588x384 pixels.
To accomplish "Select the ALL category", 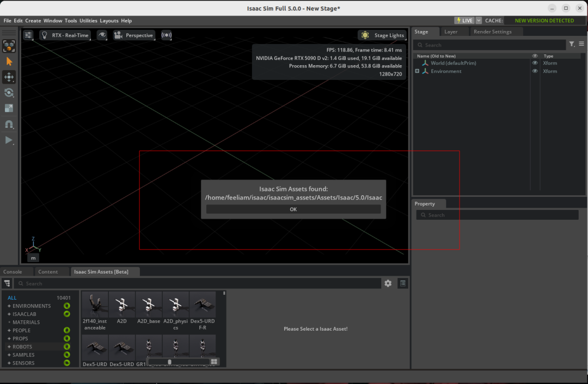I will pos(11,298).
